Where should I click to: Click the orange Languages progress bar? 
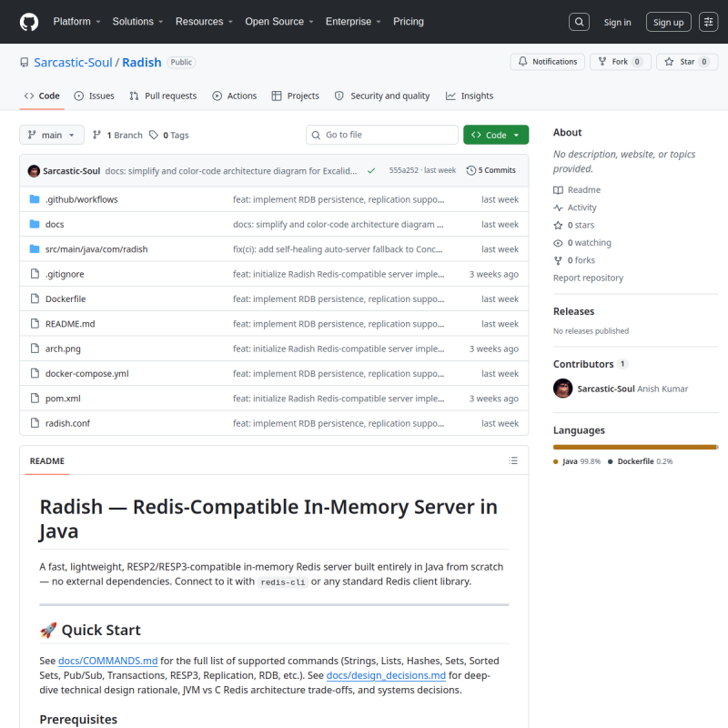click(x=634, y=447)
